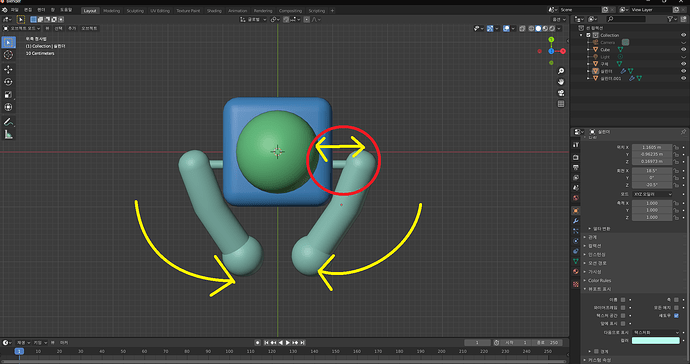Open the World properties tab
The width and height of the screenshot is (690, 364).
click(576, 198)
